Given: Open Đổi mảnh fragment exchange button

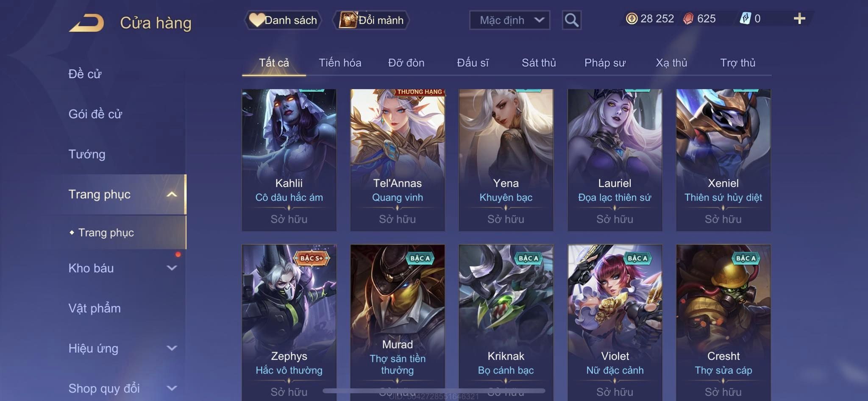Looking at the screenshot, I should [x=371, y=20].
